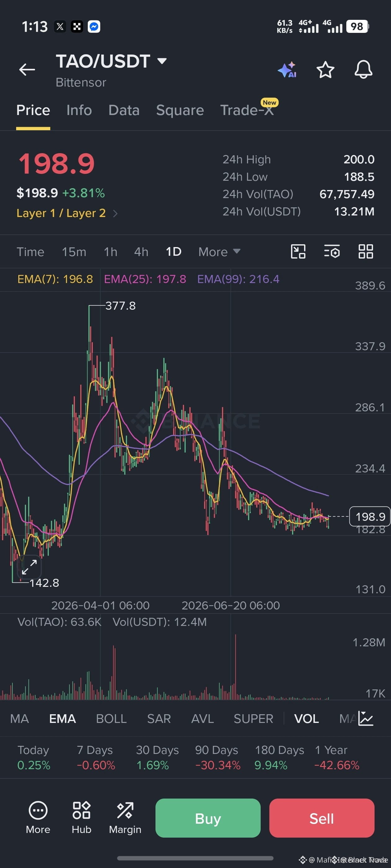Viewport: 391px width, 868px height.
Task: Tap the back arrow icon
Action: [x=27, y=70]
